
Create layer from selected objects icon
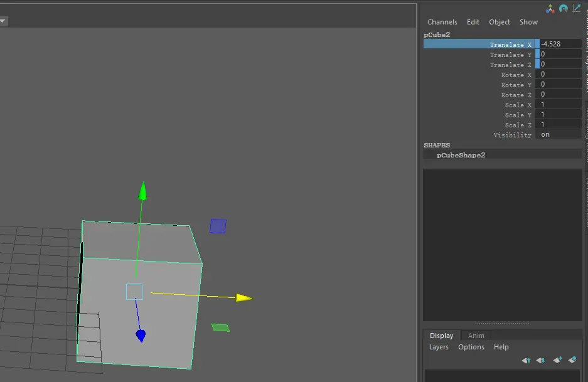click(572, 360)
